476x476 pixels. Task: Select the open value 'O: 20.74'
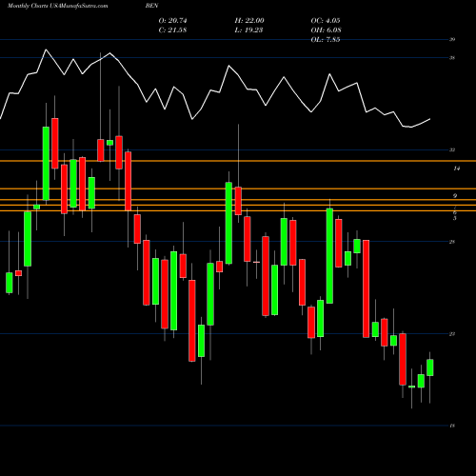coord(172,21)
